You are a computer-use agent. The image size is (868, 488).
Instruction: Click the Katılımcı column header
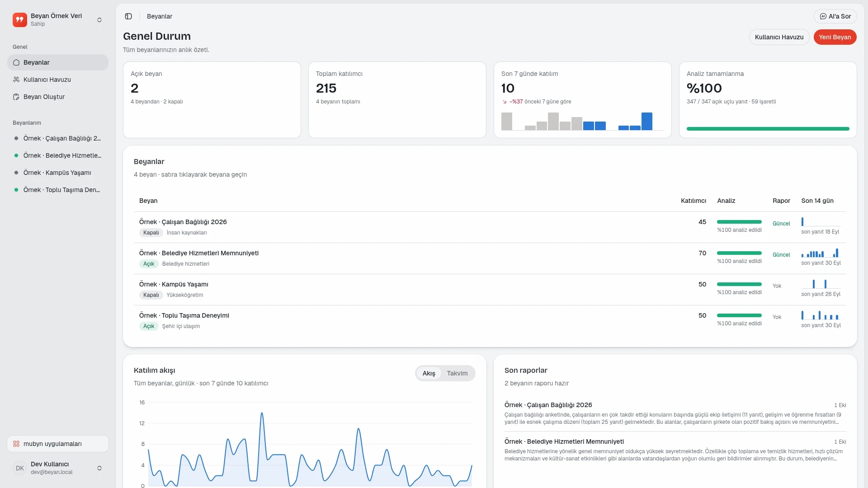click(x=693, y=201)
